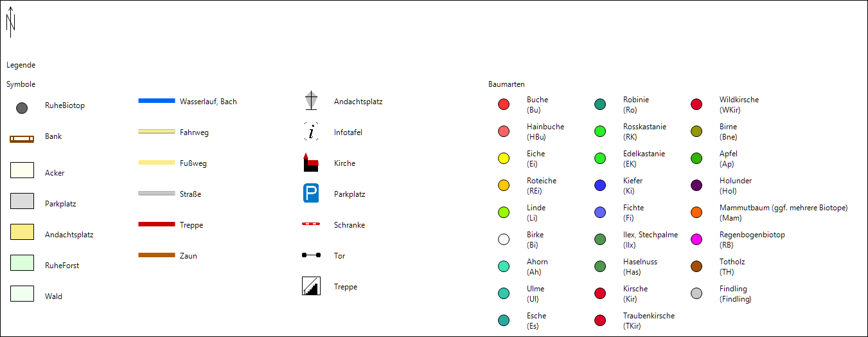This screenshot has width=868, height=337.
Task: Click the Symbole heading text
Action: (21, 84)
